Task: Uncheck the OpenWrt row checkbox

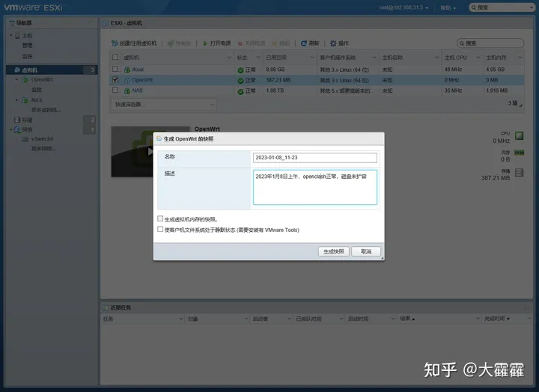Action: [115, 80]
